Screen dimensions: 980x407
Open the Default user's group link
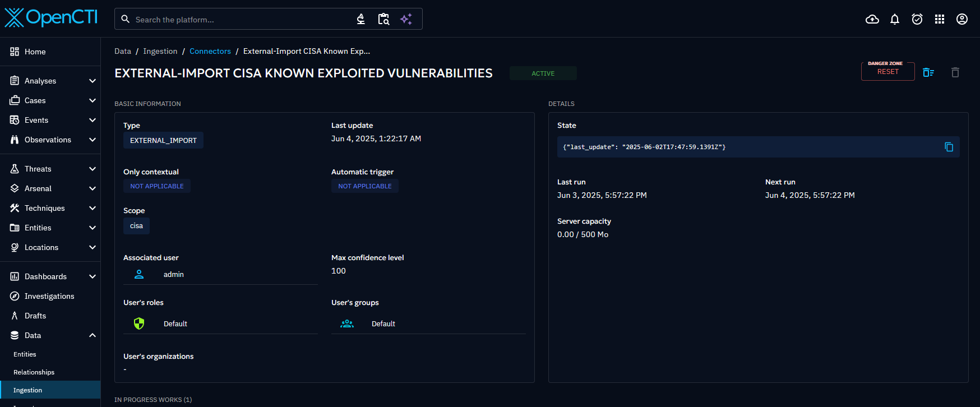[428, 323]
